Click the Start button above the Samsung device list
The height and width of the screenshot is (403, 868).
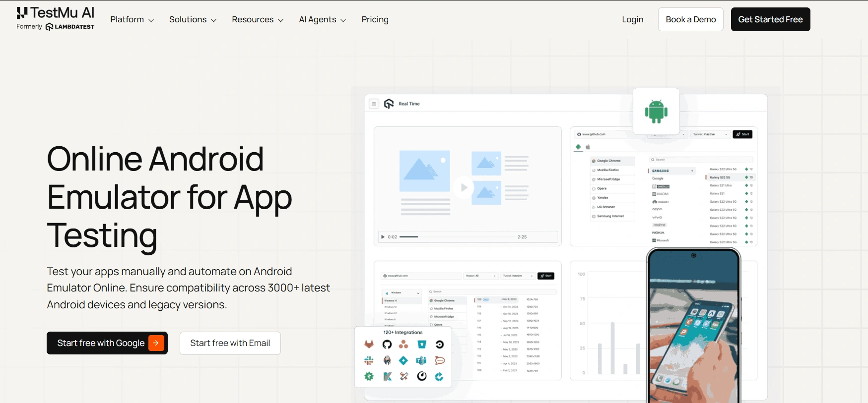(x=742, y=134)
